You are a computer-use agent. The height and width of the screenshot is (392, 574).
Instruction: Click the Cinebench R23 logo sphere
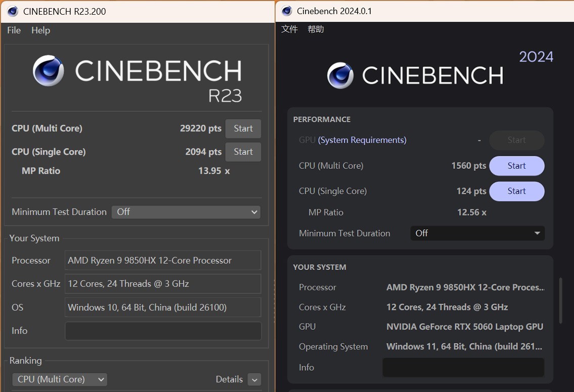point(49,71)
